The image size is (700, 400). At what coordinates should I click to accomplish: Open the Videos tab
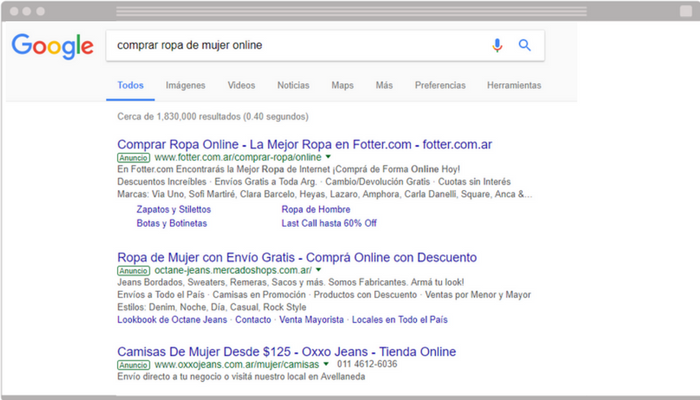pos(242,85)
